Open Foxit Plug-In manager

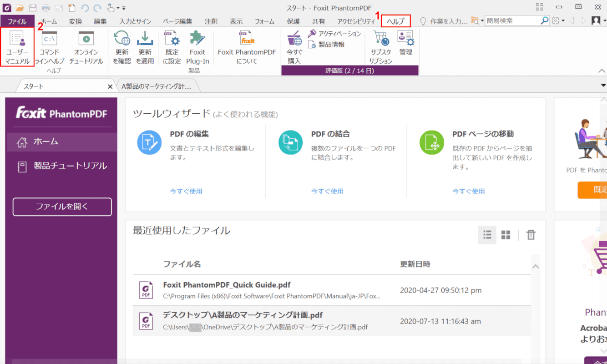[197, 47]
